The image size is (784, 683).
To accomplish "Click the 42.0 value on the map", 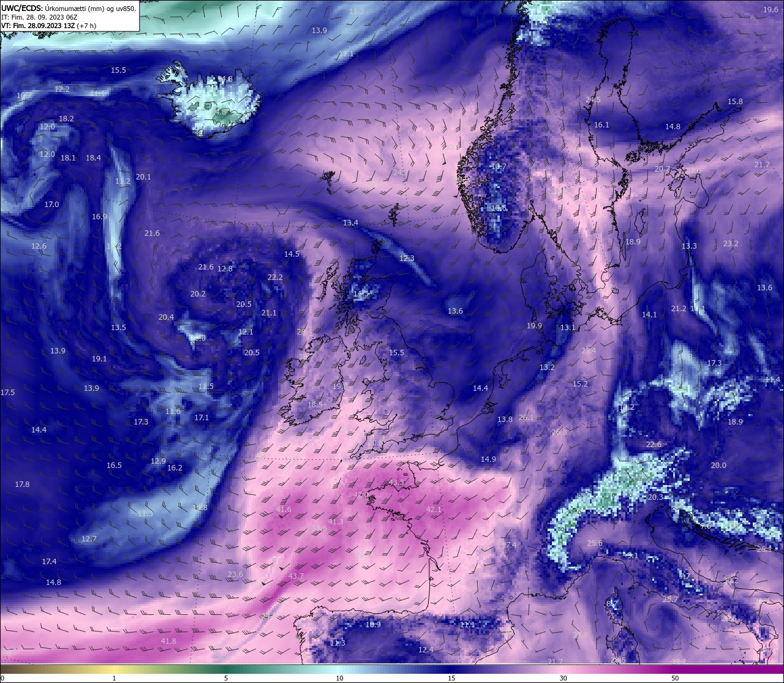I will [361, 495].
